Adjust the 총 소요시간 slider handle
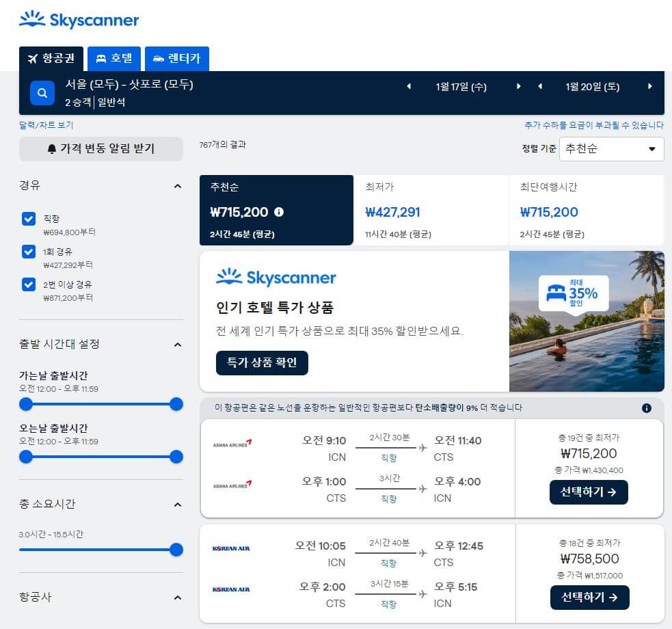Viewport: 672px width, 629px height. 176,550
